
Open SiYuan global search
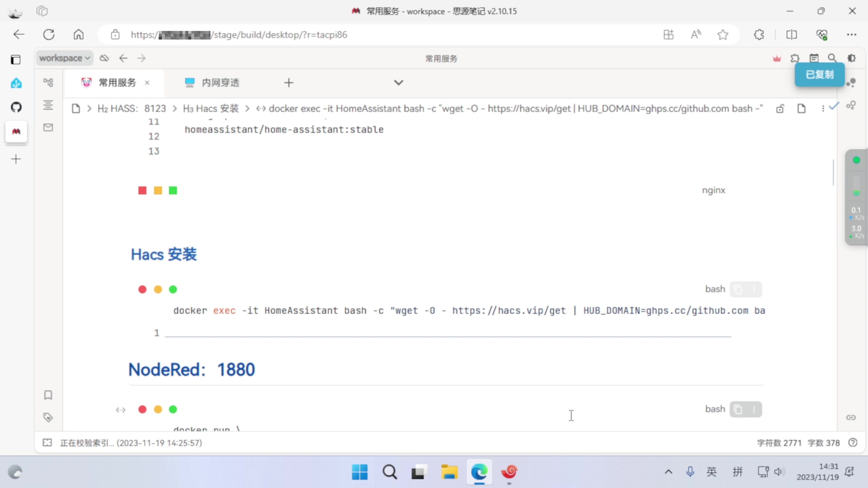[832, 58]
